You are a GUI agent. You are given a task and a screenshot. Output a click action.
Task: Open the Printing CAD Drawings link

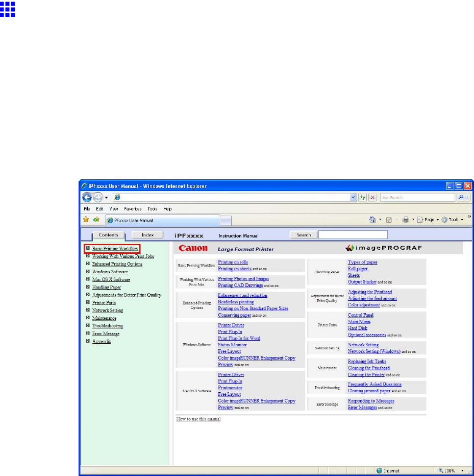pyautogui.click(x=240, y=285)
